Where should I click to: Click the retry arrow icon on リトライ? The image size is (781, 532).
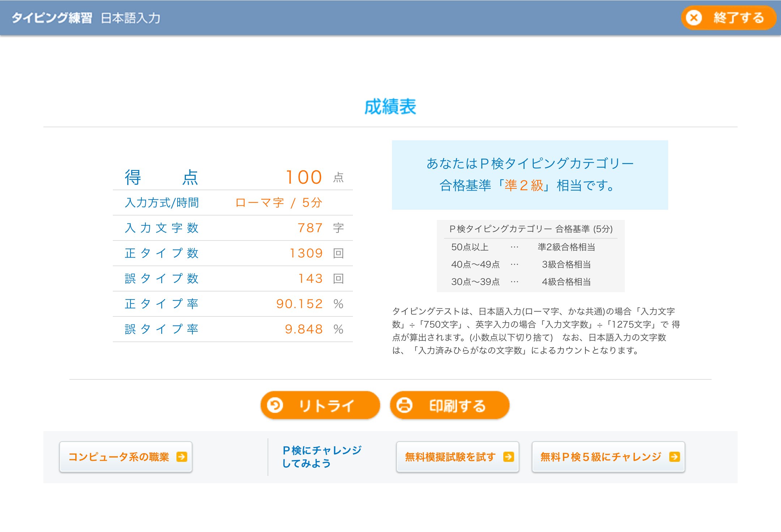(275, 405)
